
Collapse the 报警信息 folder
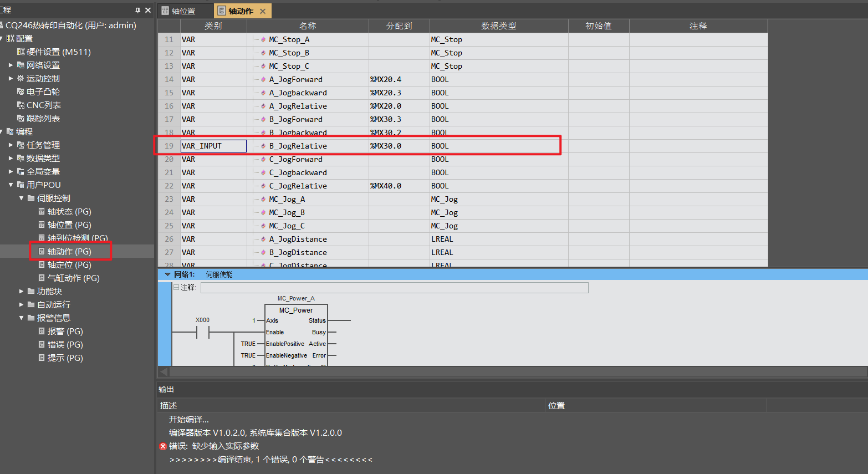pyautogui.click(x=22, y=318)
